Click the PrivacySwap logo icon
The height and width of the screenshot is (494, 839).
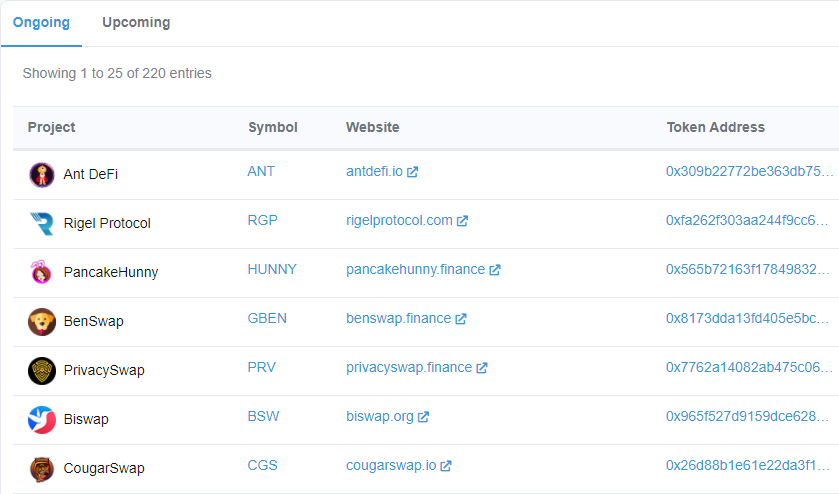(42, 371)
